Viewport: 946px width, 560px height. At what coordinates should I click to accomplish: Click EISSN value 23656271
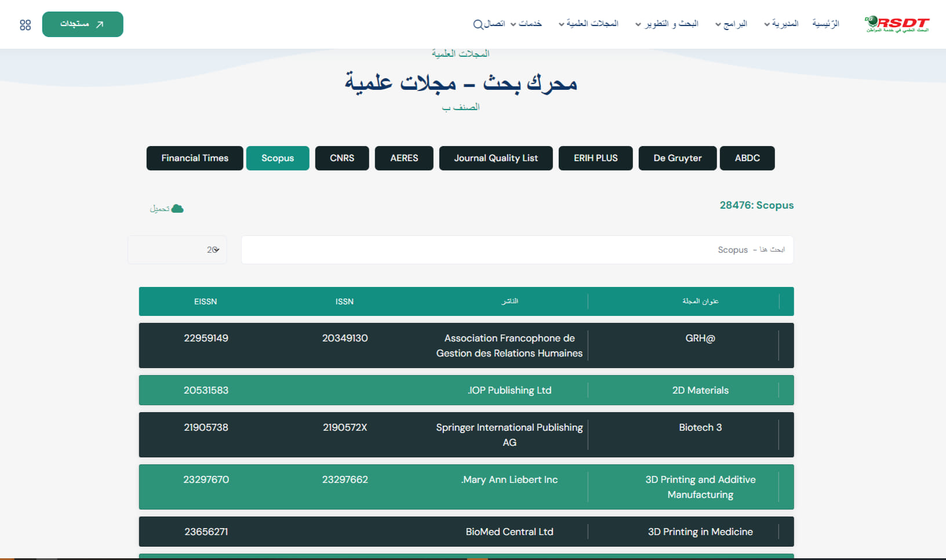[x=206, y=532]
